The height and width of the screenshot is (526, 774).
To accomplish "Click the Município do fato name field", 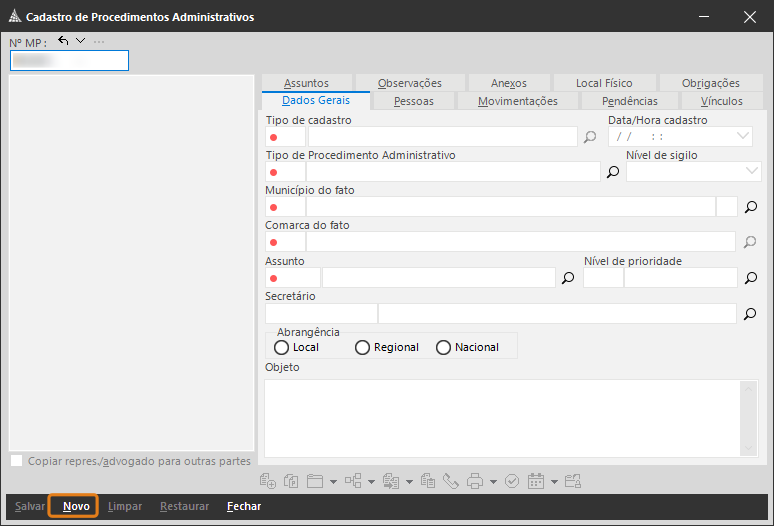I will pyautogui.click(x=511, y=207).
